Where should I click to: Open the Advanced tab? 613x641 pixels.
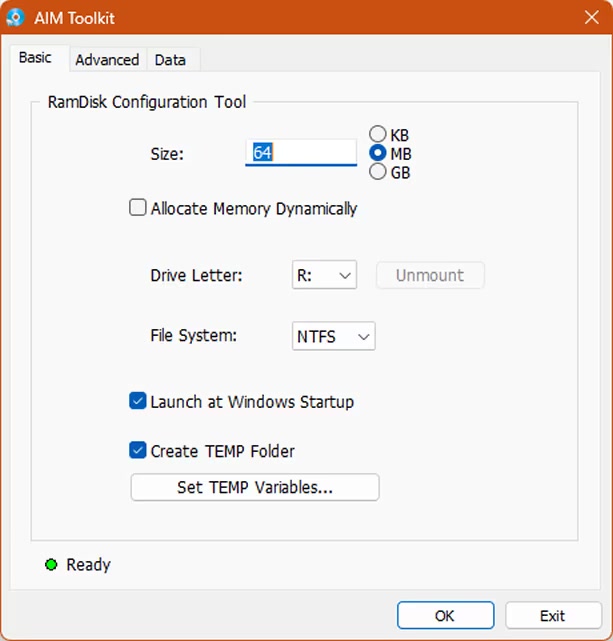point(107,60)
